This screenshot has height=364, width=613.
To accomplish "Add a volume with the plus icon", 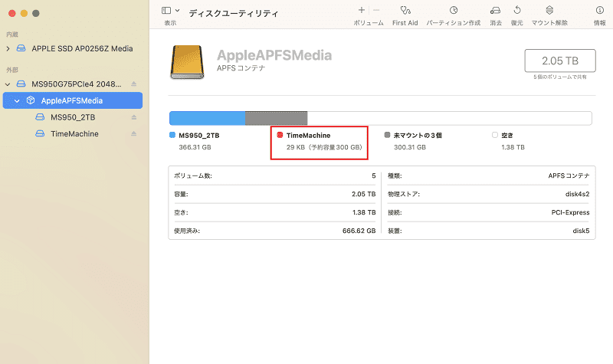I will pos(362,10).
